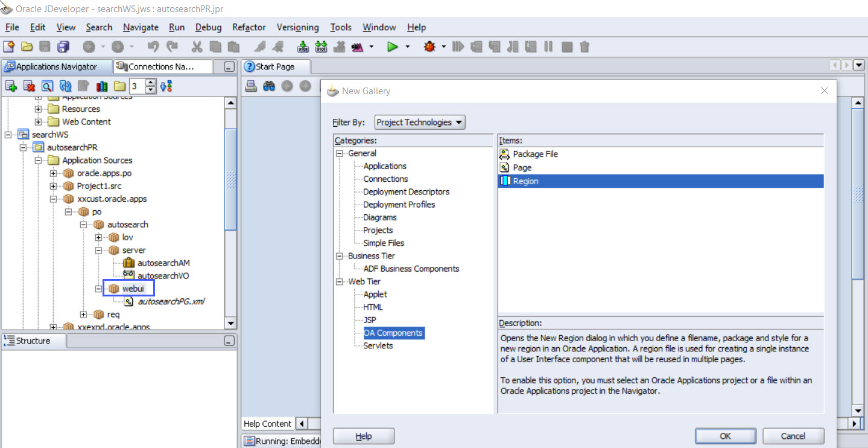This screenshot has height=448, width=868.
Task: Open a file with the Open folder icon
Action: 27,46
